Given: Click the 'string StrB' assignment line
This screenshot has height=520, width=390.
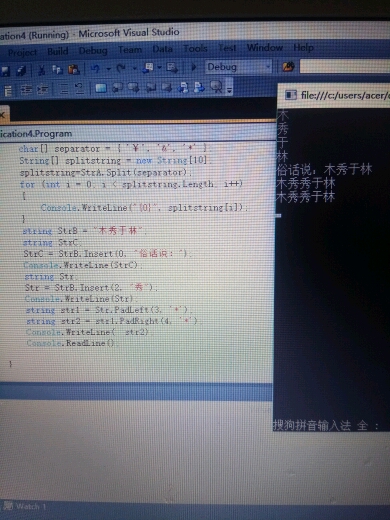Looking at the screenshot, I should pyautogui.click(x=85, y=231).
